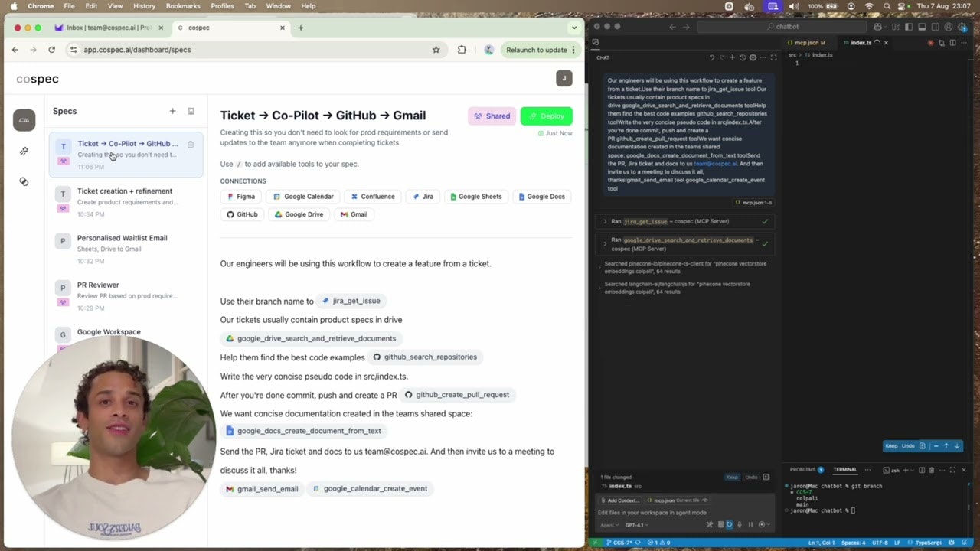Screen dimensions: 980x551
Task: Open the connections sidebar icon with linked circles
Action: pos(24,181)
